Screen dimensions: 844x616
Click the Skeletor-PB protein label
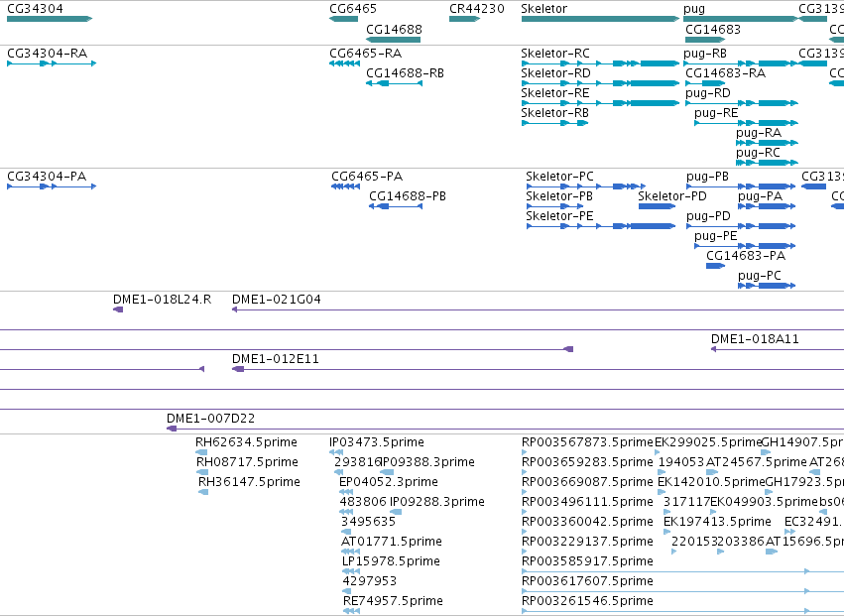559,196
